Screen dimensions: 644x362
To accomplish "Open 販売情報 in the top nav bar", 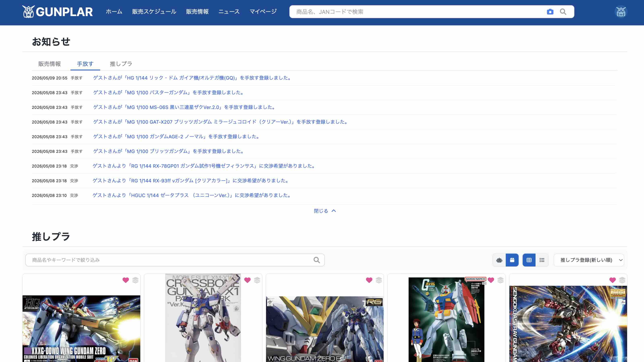I will [x=197, y=11].
